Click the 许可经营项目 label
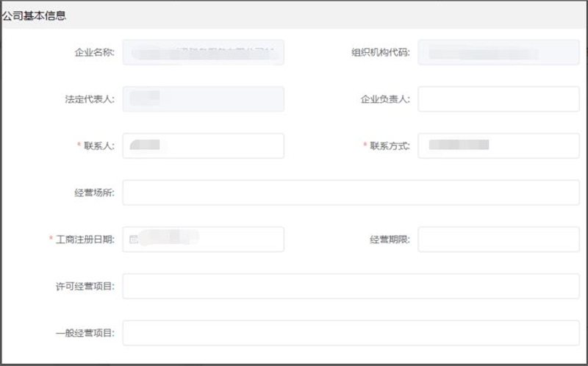The height and width of the screenshot is (366, 588). [x=85, y=286]
